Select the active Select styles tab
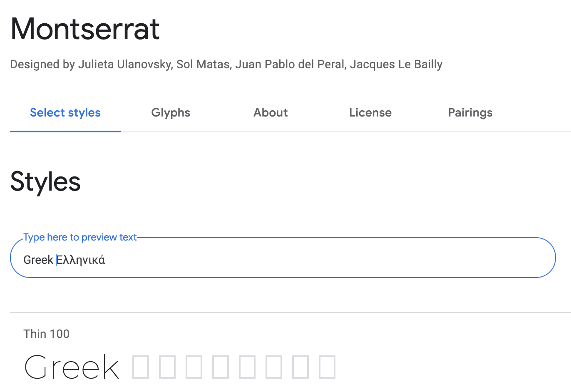 [65, 112]
